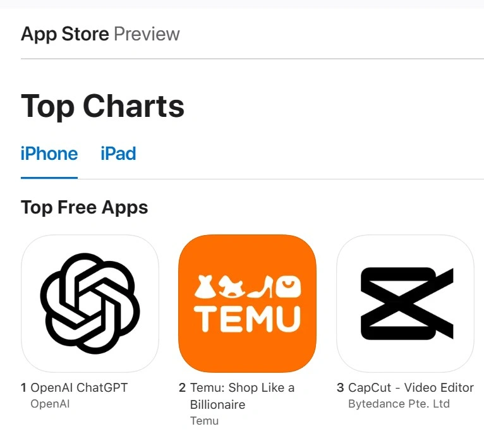Viewport: 484px width, 448px height.
Task: Click the TEMU wordmark inside the icon
Action: [247, 319]
